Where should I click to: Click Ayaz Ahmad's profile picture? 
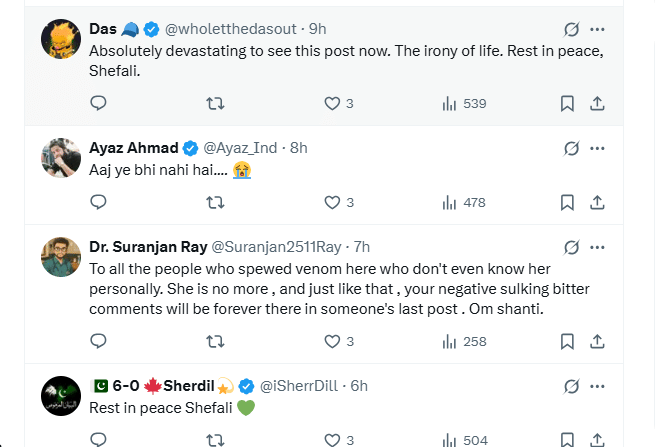tap(60, 157)
